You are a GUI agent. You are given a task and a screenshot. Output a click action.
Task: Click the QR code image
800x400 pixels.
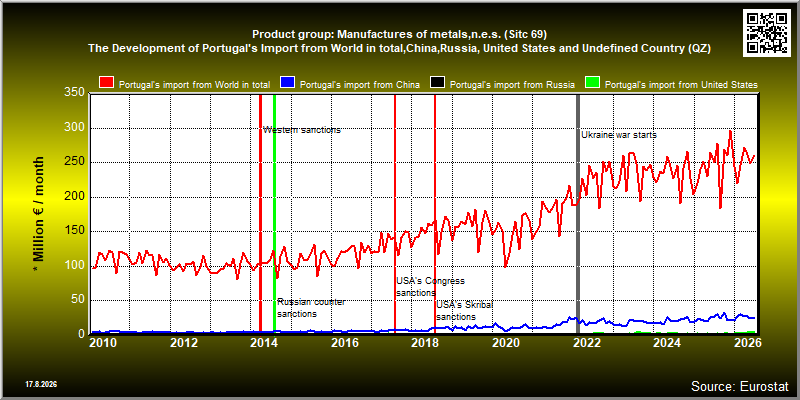(x=768, y=32)
